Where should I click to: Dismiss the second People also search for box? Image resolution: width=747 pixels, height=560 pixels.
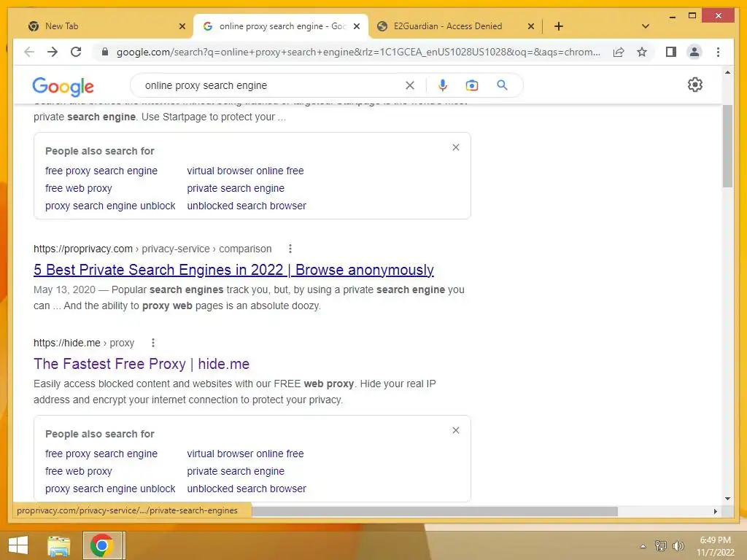[x=456, y=430]
